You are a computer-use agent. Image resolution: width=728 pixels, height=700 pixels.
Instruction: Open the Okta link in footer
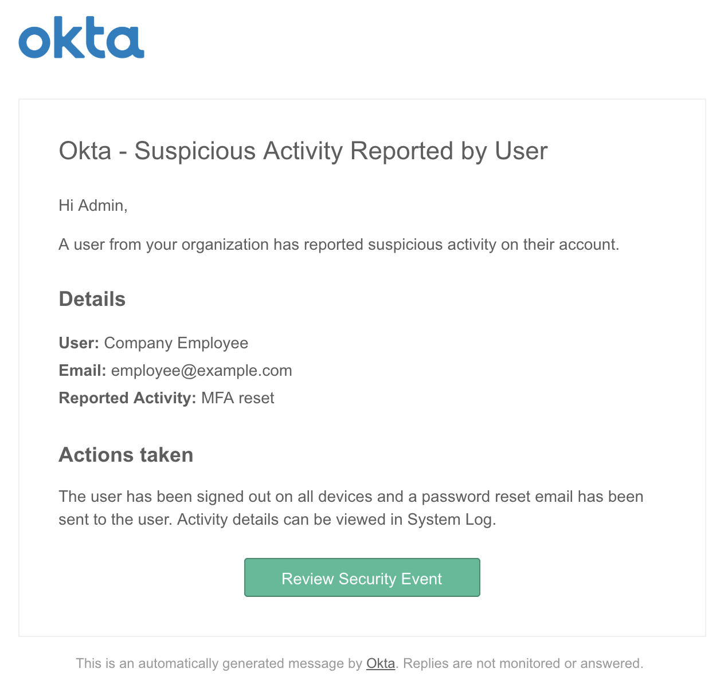pos(381,663)
